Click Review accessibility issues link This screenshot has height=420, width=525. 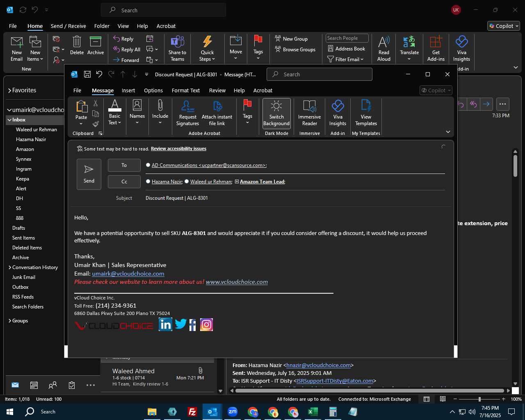178,148
